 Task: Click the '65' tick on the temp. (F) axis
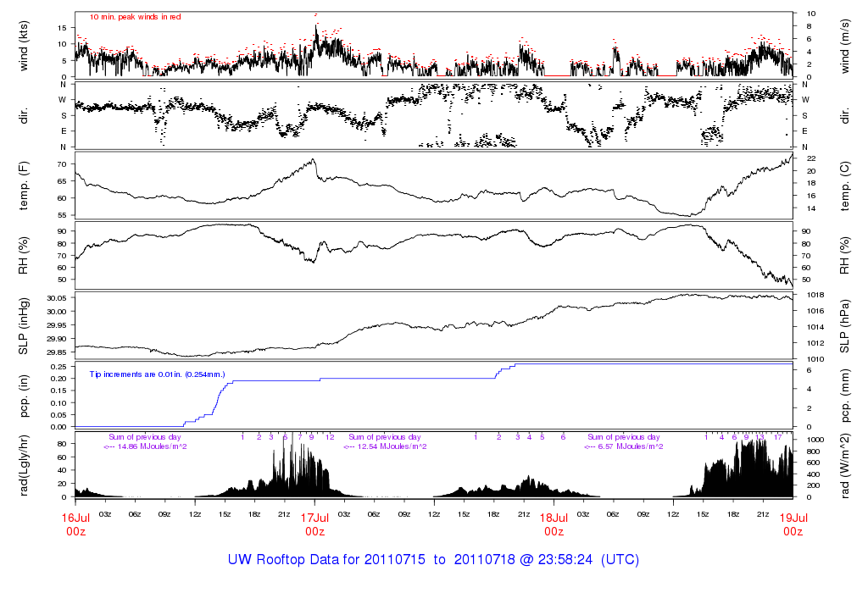click(62, 181)
